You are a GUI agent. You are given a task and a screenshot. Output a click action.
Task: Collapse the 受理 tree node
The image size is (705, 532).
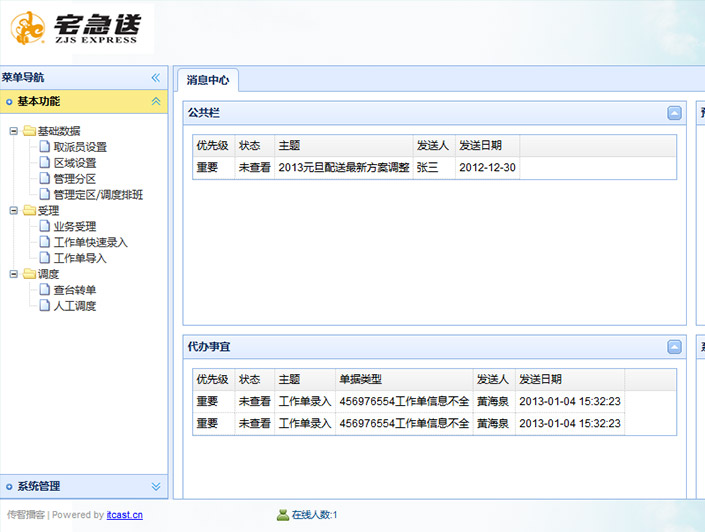13,211
